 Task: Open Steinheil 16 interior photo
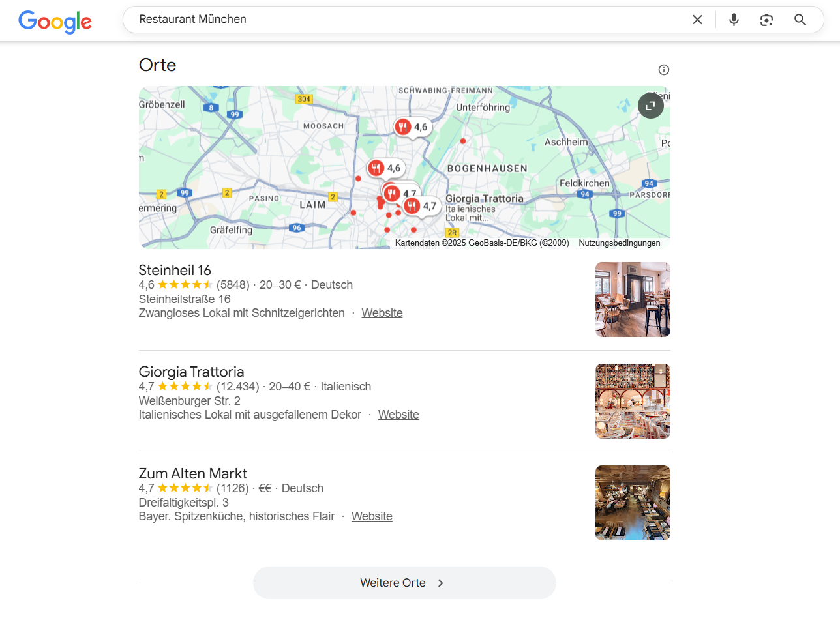632,299
